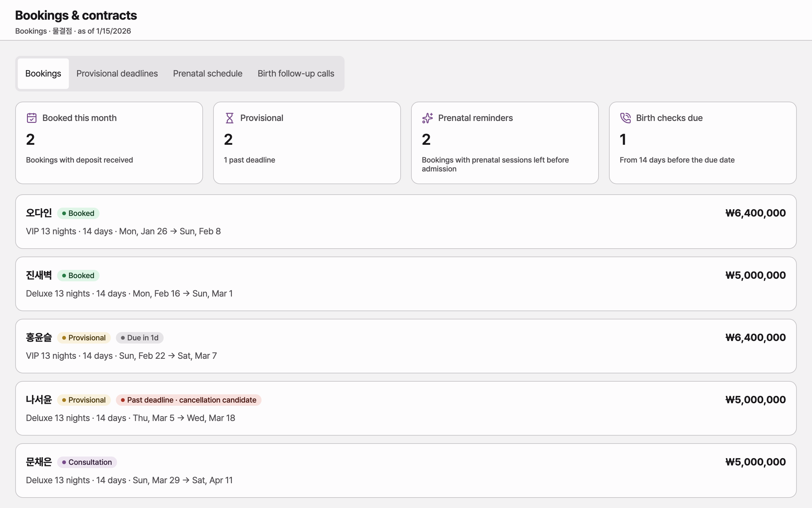
Task: Select the name 오다인
Action: tap(39, 213)
